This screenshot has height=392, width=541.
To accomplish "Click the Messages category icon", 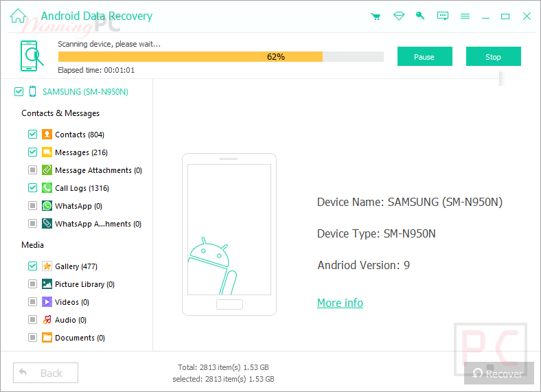I will (47, 152).
